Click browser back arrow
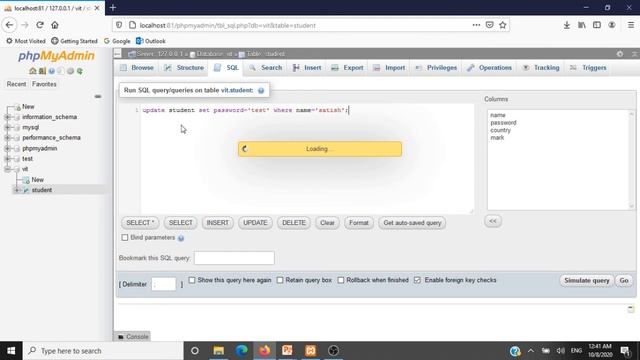The height and width of the screenshot is (360, 640). click(x=9, y=25)
